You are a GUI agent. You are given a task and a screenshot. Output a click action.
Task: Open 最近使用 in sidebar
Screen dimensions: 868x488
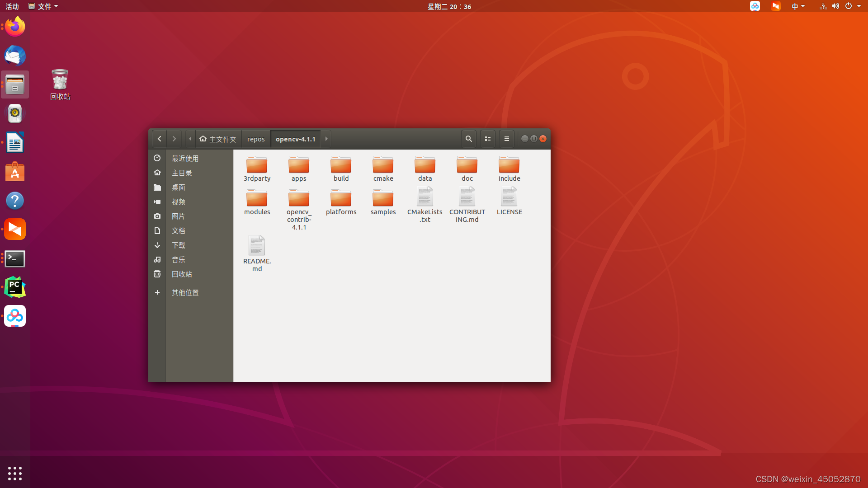[191, 158]
